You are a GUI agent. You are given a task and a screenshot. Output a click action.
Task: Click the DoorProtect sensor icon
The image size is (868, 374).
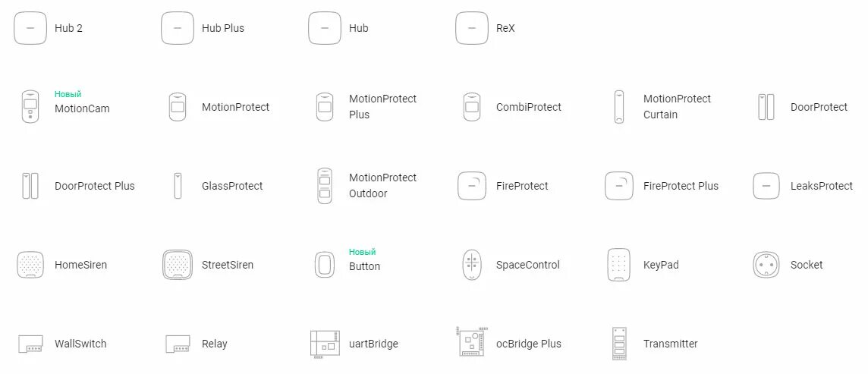point(766,107)
